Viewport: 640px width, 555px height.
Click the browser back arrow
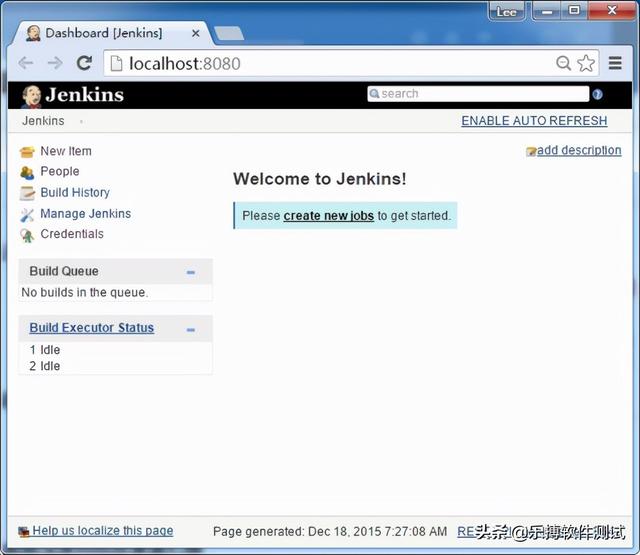[26, 63]
